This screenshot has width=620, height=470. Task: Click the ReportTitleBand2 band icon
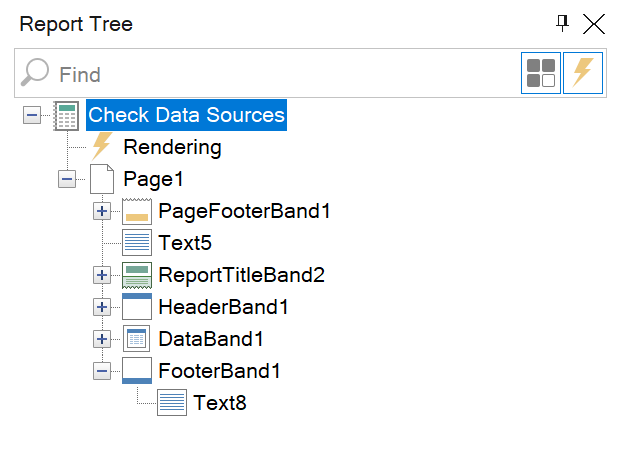(x=136, y=275)
